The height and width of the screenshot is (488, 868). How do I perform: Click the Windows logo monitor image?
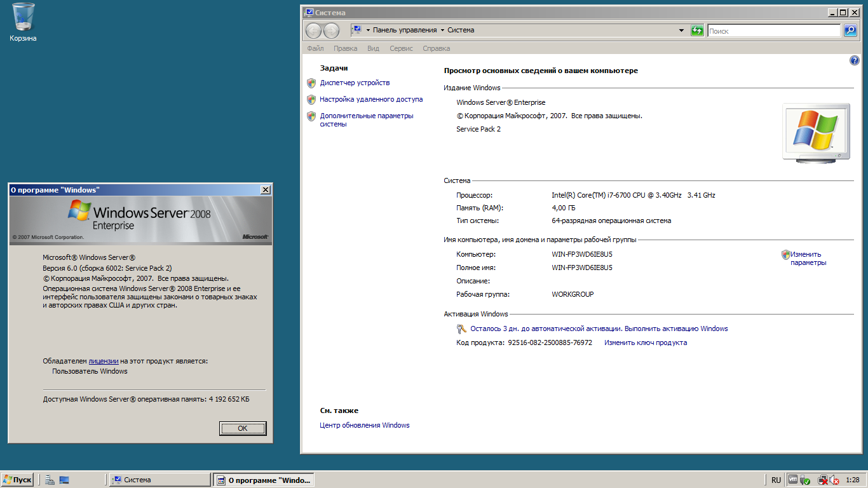[x=816, y=133]
